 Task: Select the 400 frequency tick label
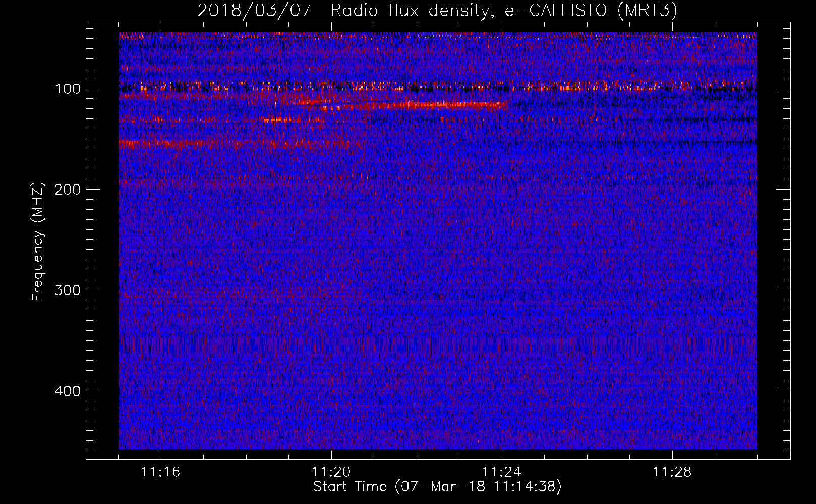67,391
